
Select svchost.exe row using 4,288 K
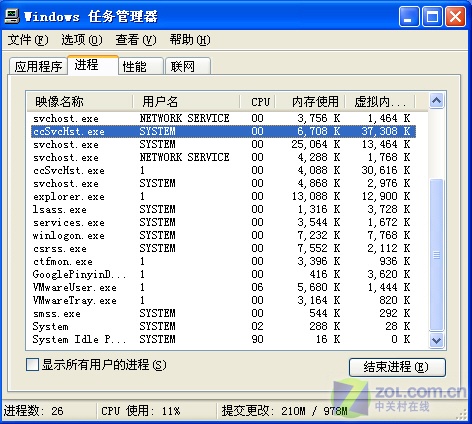coord(223,157)
